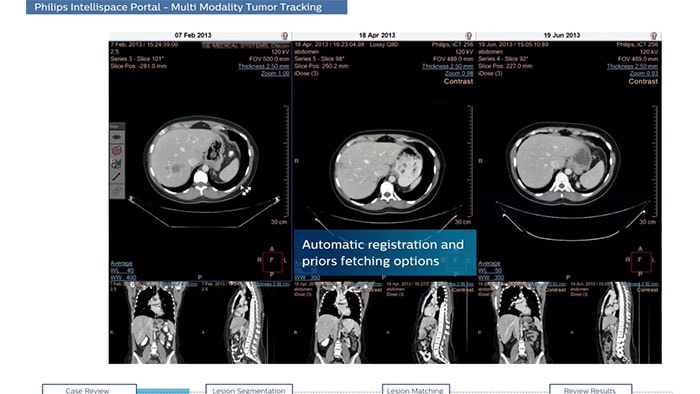This screenshot has height=394, width=700.
Task: Select the 18 Apr coronal view
Action: pyautogui.click(x=338, y=323)
